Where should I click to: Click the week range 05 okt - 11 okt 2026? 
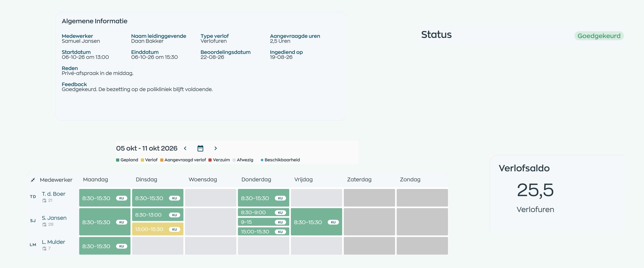[x=147, y=148]
